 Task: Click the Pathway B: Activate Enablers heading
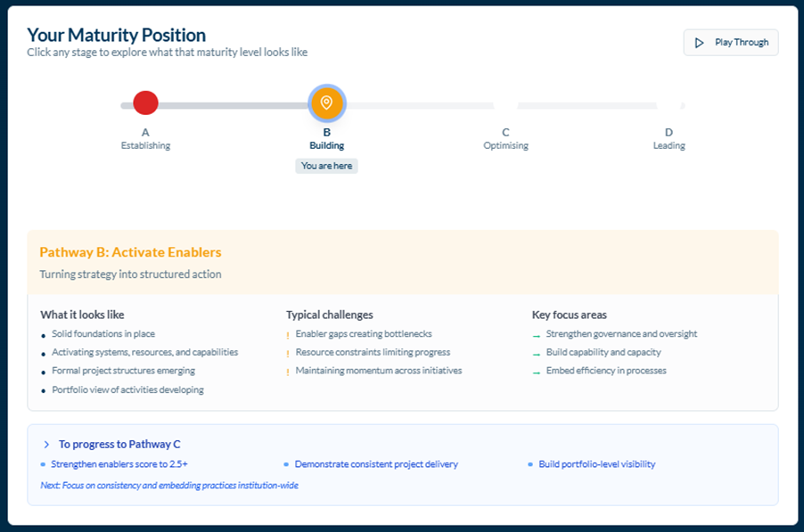click(130, 252)
